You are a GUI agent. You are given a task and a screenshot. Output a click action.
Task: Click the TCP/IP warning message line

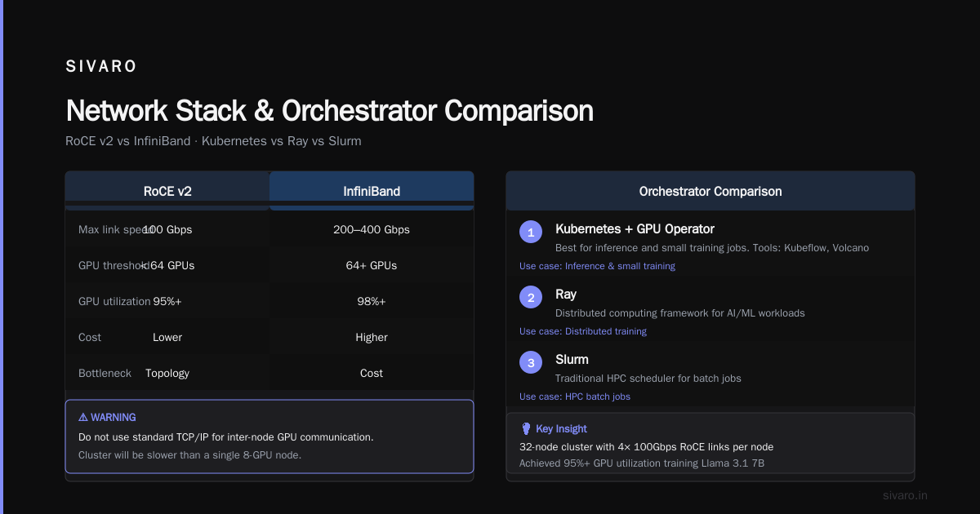pos(226,436)
